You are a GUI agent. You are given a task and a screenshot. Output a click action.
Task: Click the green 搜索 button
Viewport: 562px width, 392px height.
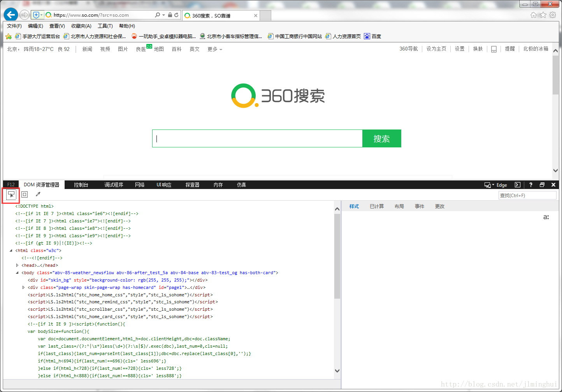point(382,139)
